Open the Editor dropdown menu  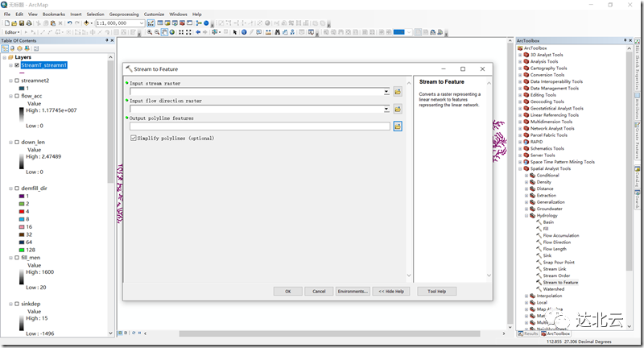[12, 32]
